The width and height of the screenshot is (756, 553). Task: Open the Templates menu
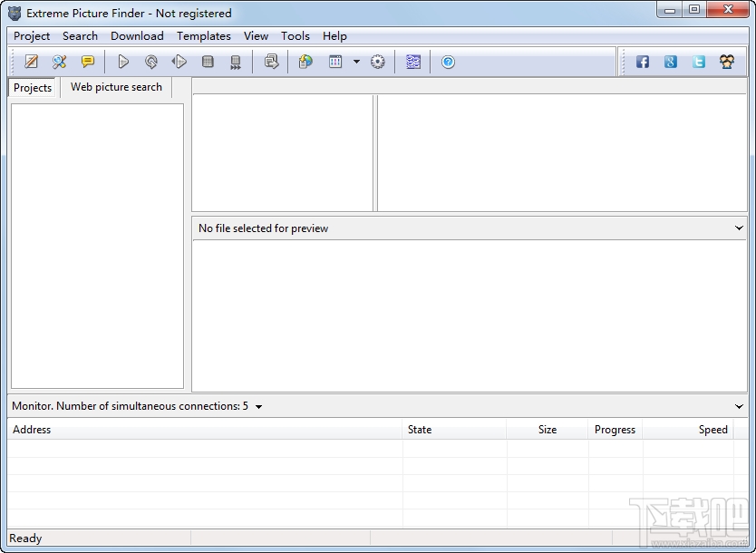(x=203, y=36)
